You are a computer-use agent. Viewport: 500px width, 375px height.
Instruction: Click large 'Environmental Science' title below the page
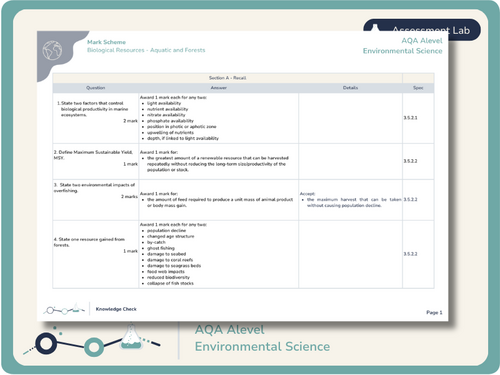(x=262, y=347)
